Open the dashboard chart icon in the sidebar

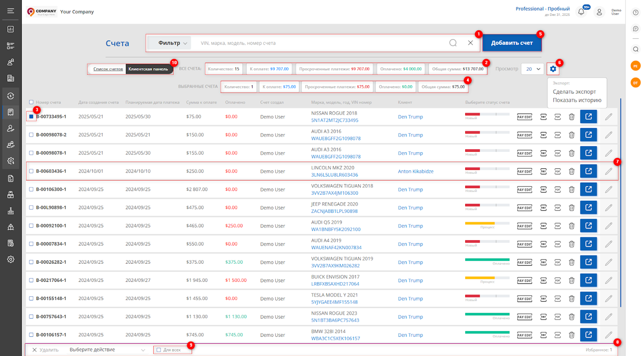click(x=10, y=29)
